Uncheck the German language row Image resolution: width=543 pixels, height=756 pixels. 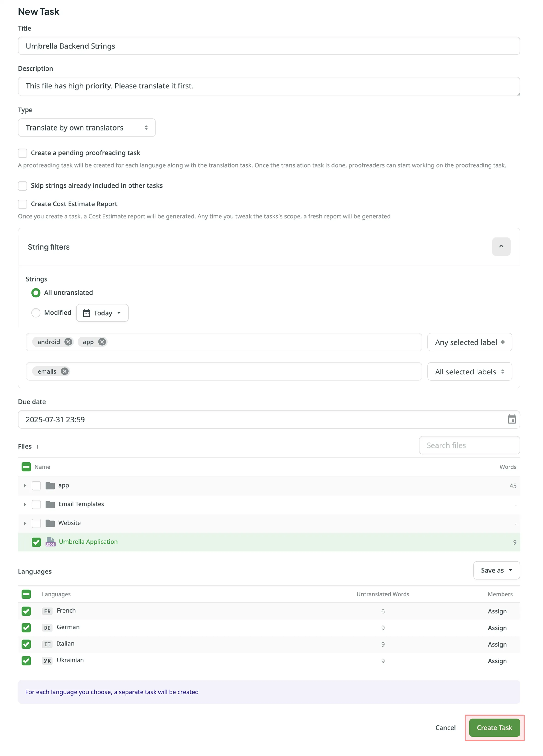coord(26,628)
